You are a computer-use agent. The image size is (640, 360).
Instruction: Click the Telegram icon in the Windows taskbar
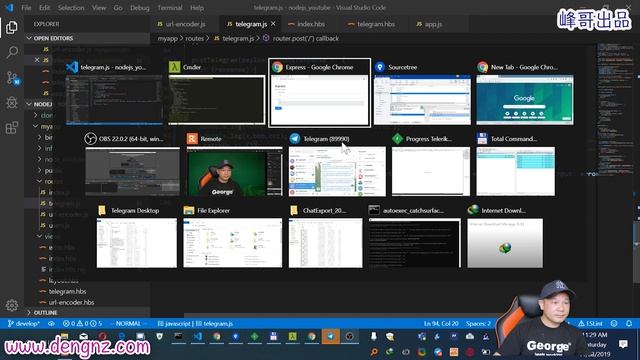[330, 337]
